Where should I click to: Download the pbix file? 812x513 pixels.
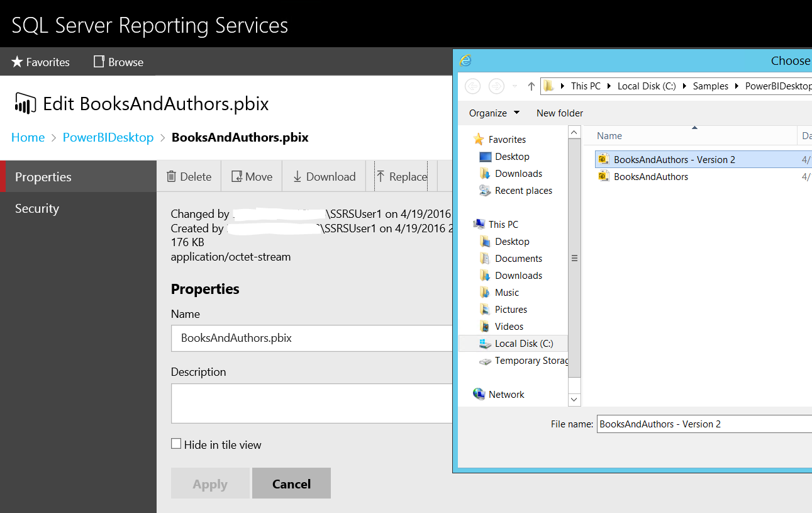coord(324,176)
